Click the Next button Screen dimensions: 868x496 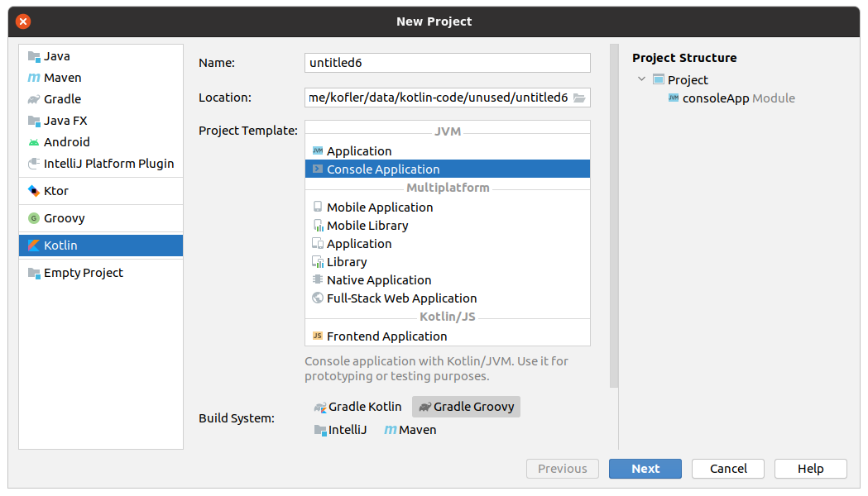coord(645,469)
